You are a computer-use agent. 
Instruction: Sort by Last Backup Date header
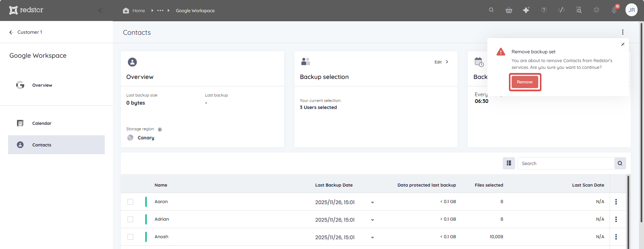[x=334, y=185]
